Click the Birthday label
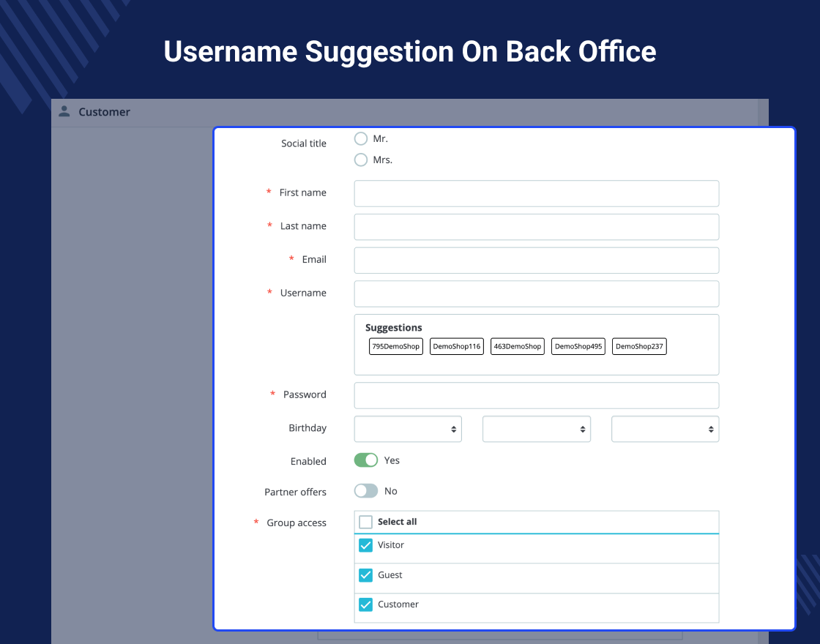The width and height of the screenshot is (820, 644). [307, 428]
